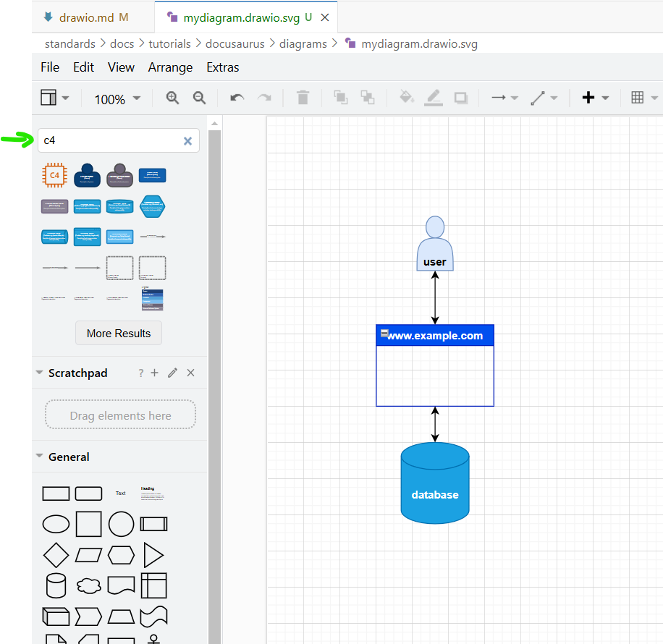Click the c4 shape search field
This screenshot has height=644, width=663.
109,140
